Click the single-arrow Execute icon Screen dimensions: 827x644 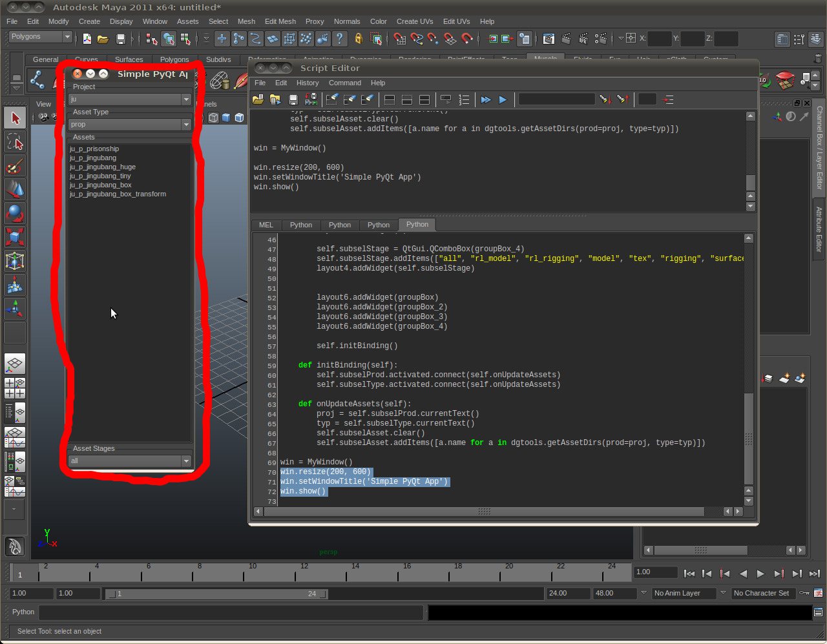[x=503, y=99]
